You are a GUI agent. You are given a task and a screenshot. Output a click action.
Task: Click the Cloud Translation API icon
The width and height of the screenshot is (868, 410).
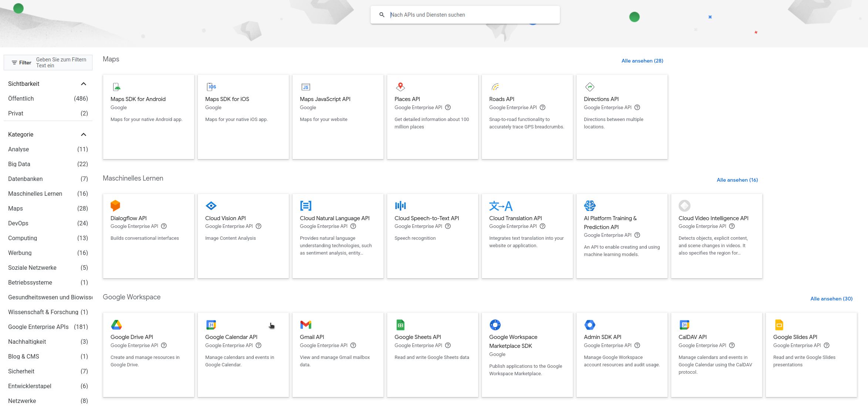501,206
